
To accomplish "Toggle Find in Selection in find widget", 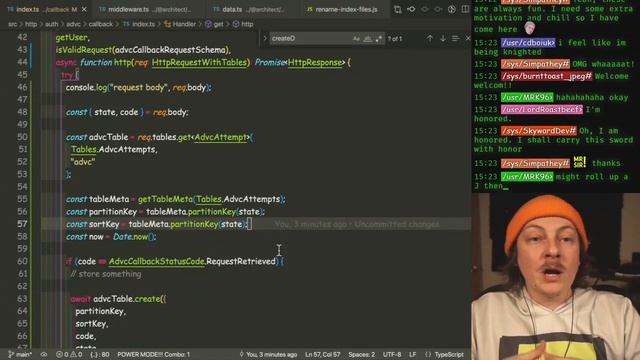I will 455,38.
